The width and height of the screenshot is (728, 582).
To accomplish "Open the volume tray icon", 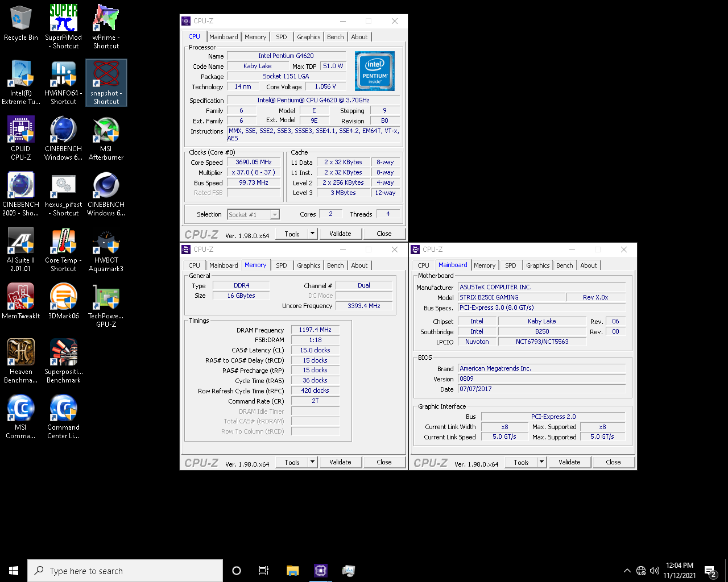I will point(654,571).
